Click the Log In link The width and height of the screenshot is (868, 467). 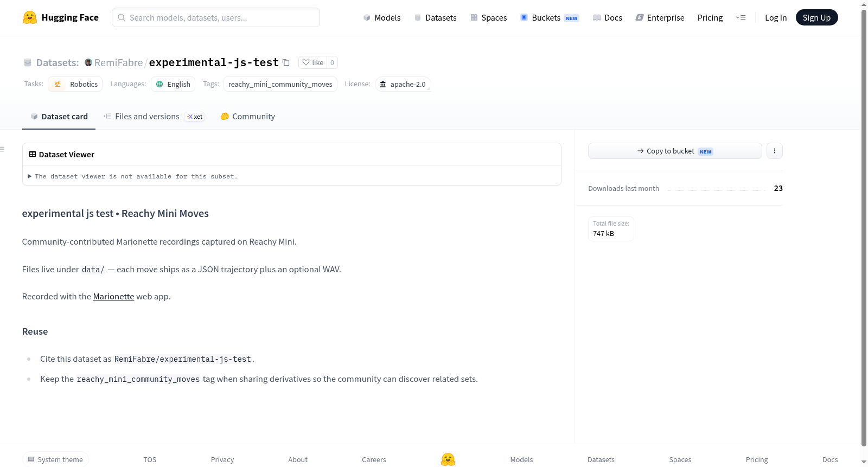776,17
